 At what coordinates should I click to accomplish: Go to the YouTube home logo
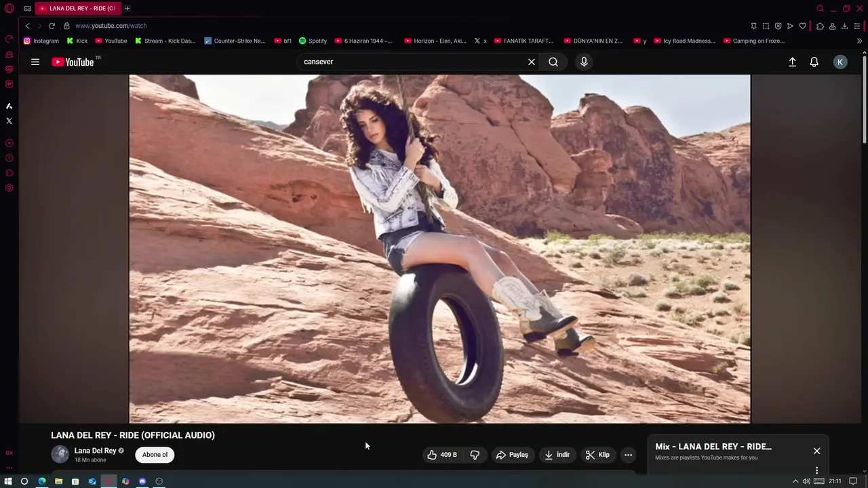[73, 62]
